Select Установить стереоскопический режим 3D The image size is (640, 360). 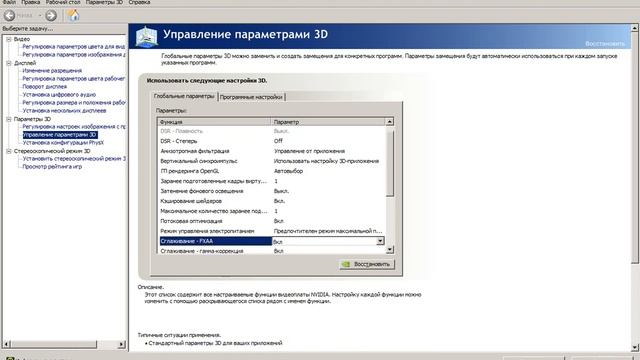pyautogui.click(x=73, y=159)
